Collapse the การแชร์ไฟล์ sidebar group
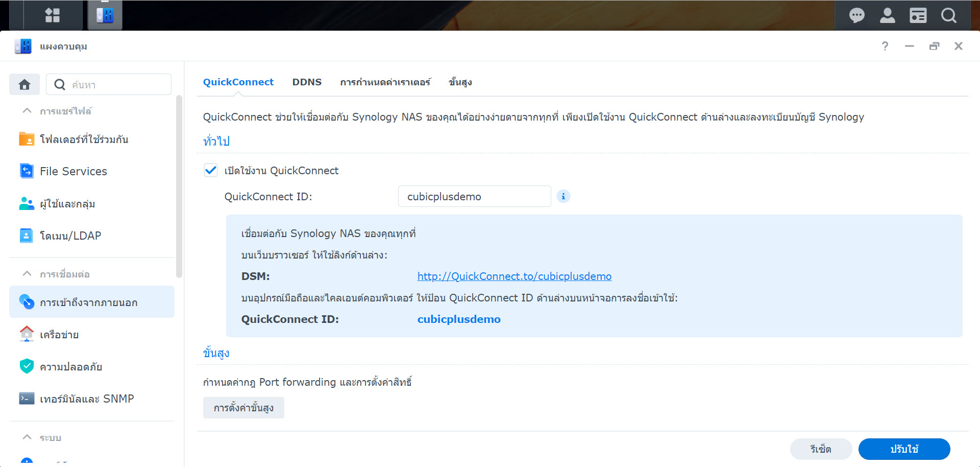Viewport: 980px width, 467px height. pyautogui.click(x=27, y=110)
